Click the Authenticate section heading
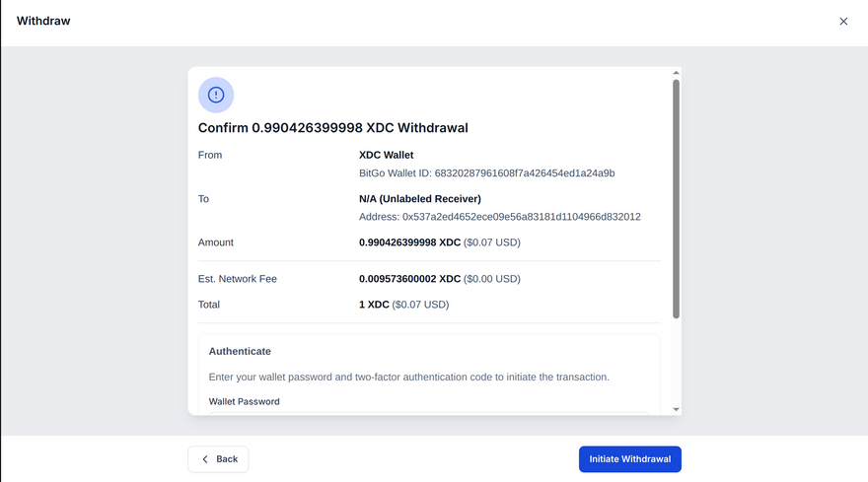Viewport: 868px width, 482px height. tap(240, 351)
